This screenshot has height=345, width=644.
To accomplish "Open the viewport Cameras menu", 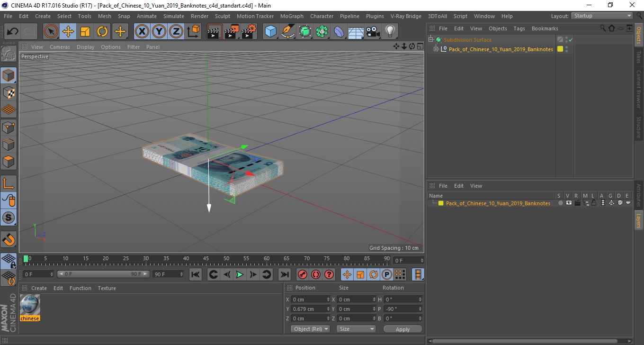I will [60, 47].
